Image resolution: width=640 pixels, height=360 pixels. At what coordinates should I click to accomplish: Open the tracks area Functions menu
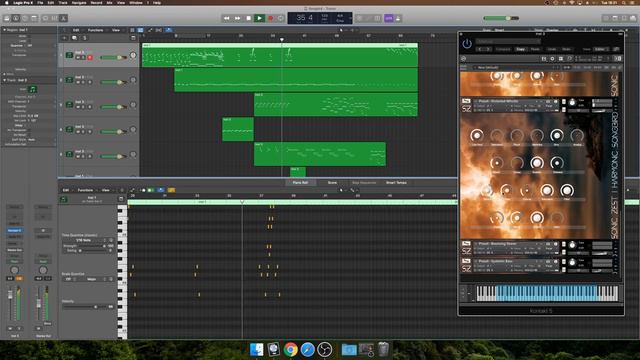(96, 30)
